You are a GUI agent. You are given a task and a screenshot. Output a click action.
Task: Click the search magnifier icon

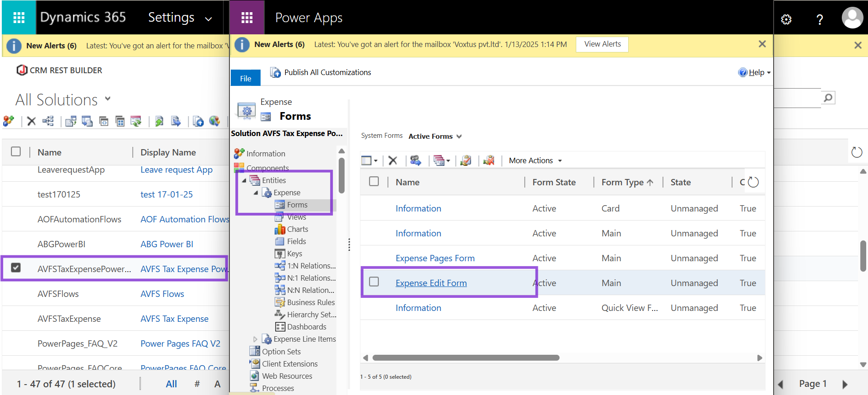828,98
